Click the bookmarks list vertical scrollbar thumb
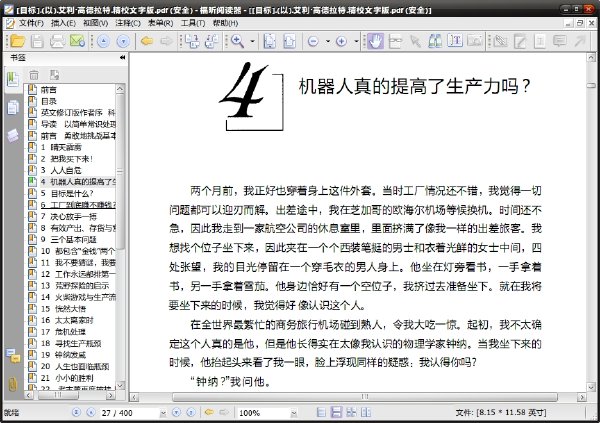Screen dimensions: 600x423 (120, 172)
